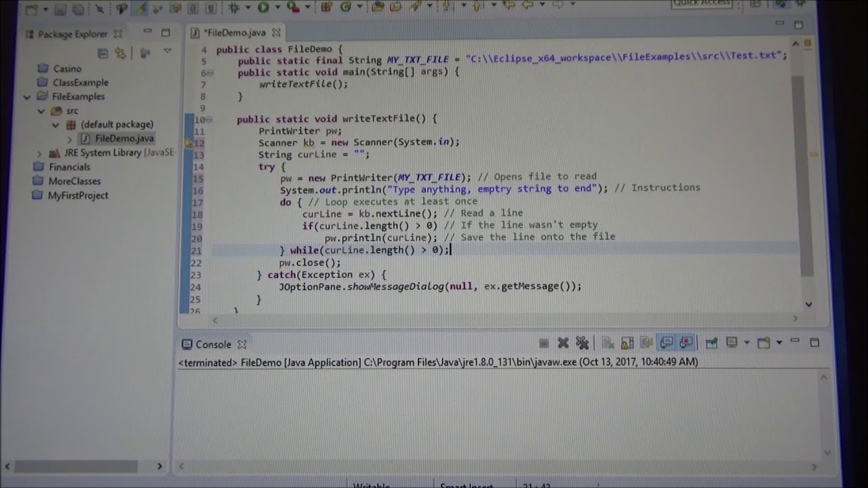Select the MoreClasses project
Screen dimensions: 868x488
click(x=75, y=182)
